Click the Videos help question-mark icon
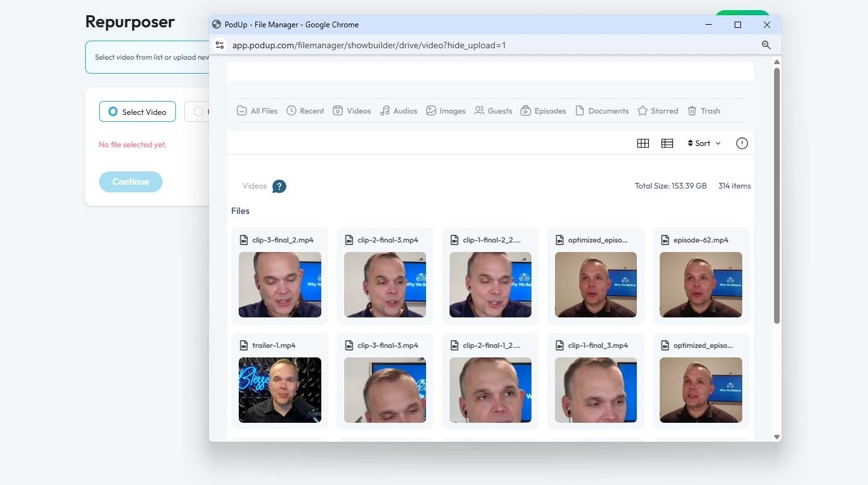The image size is (868, 485). 279,186
